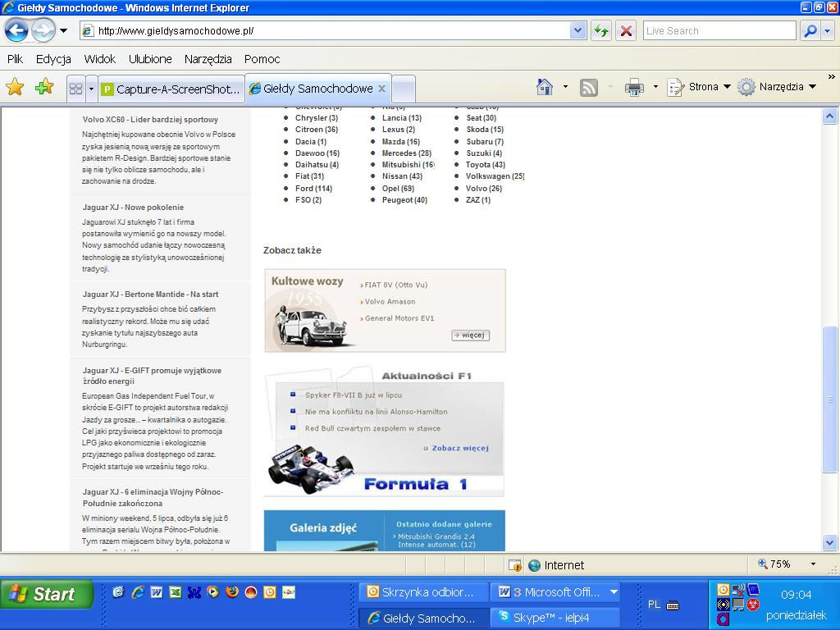Launch Excel from the Quick Launch bar
Viewport: 840px width, 630px height.
[176, 592]
